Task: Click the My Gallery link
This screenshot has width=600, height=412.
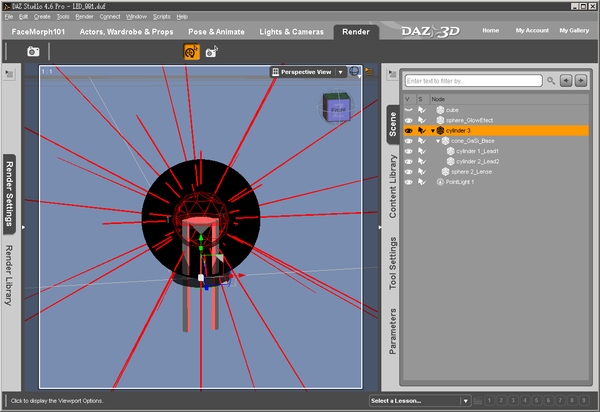Action: pyautogui.click(x=574, y=31)
